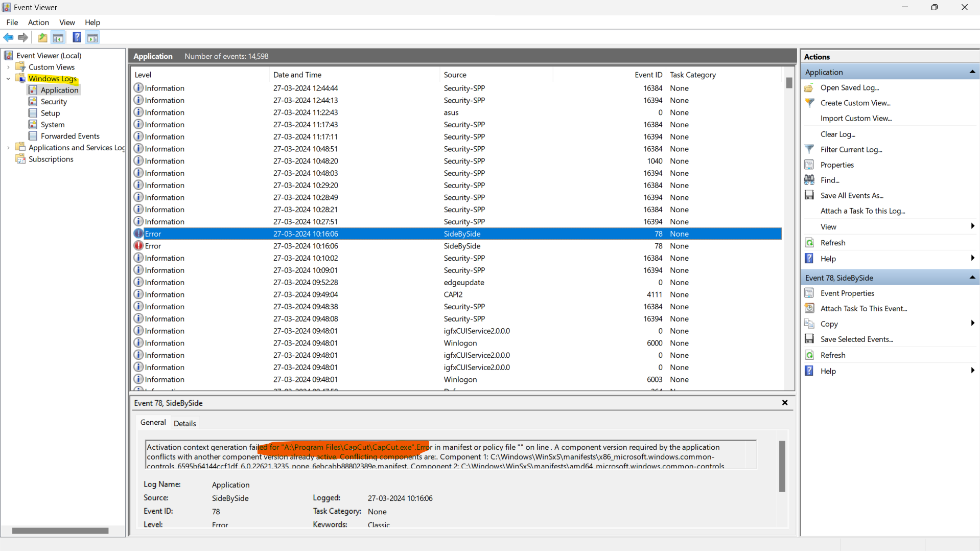Image resolution: width=980 pixels, height=551 pixels.
Task: Expand the Custom Views tree node
Action: point(8,67)
